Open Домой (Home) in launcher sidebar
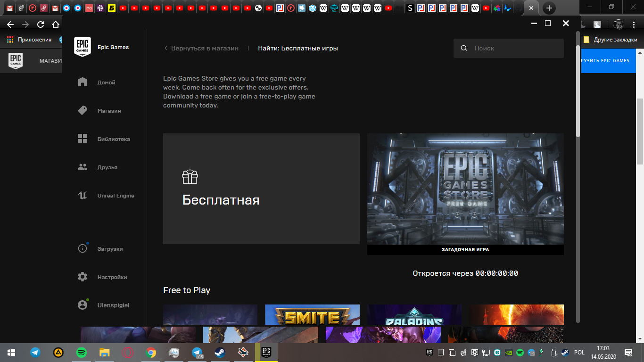 tap(97, 82)
